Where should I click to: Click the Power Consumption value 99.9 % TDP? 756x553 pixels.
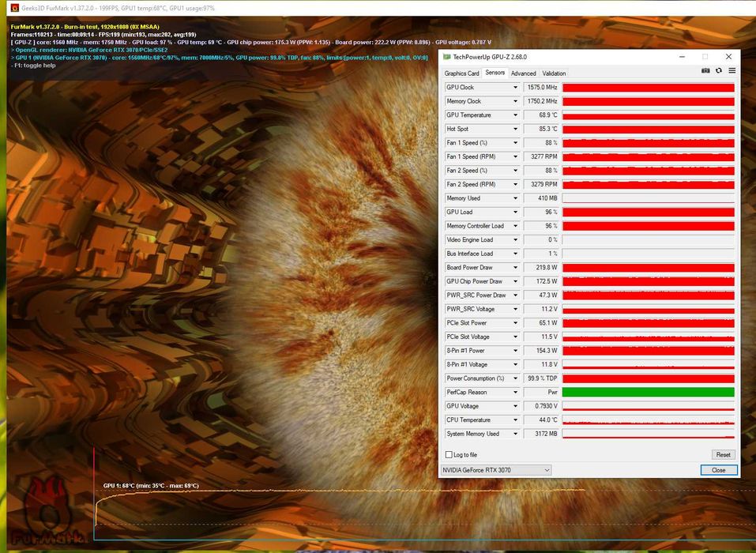click(x=541, y=378)
